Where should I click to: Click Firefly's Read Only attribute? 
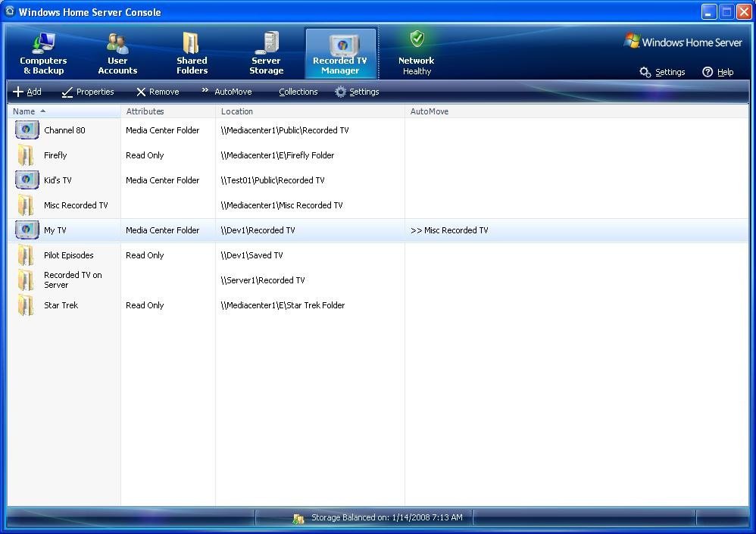(145, 155)
